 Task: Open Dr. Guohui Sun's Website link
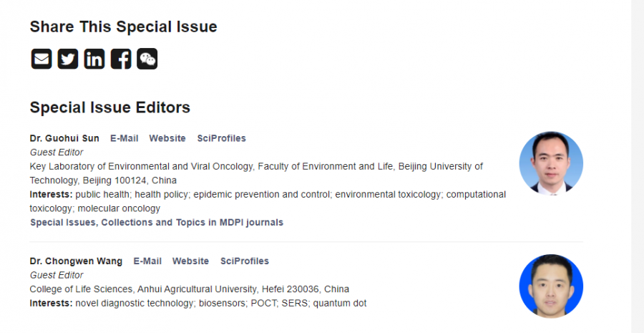coord(167,138)
